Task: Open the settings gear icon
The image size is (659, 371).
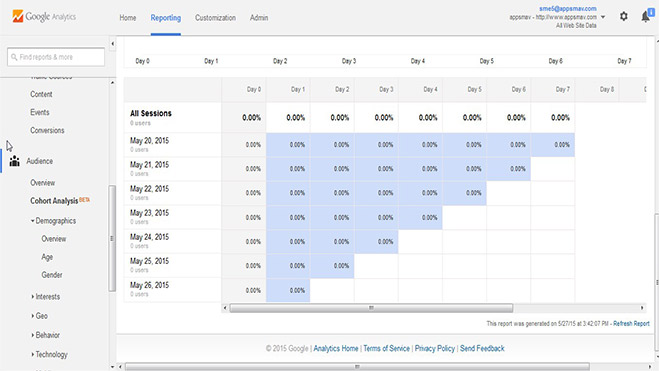Action: 624,16
